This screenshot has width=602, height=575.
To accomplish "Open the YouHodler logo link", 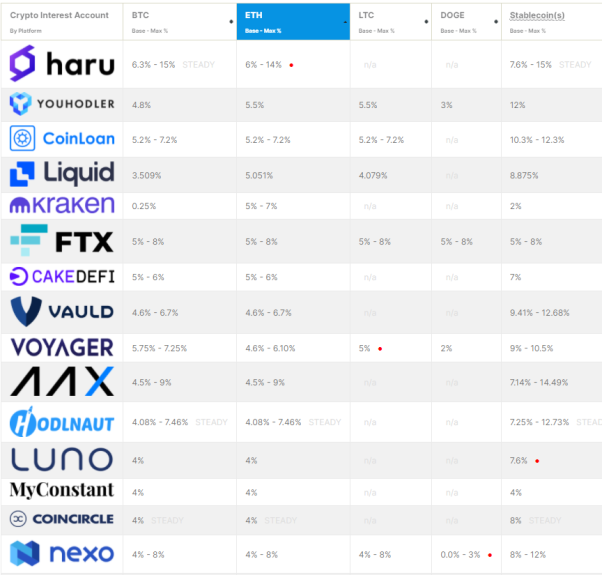I will click(x=62, y=104).
